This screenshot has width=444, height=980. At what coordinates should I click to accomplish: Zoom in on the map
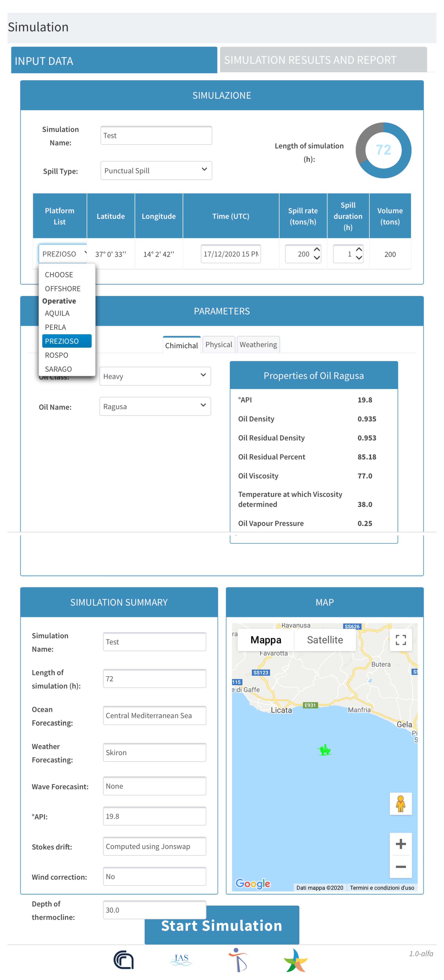(x=401, y=844)
